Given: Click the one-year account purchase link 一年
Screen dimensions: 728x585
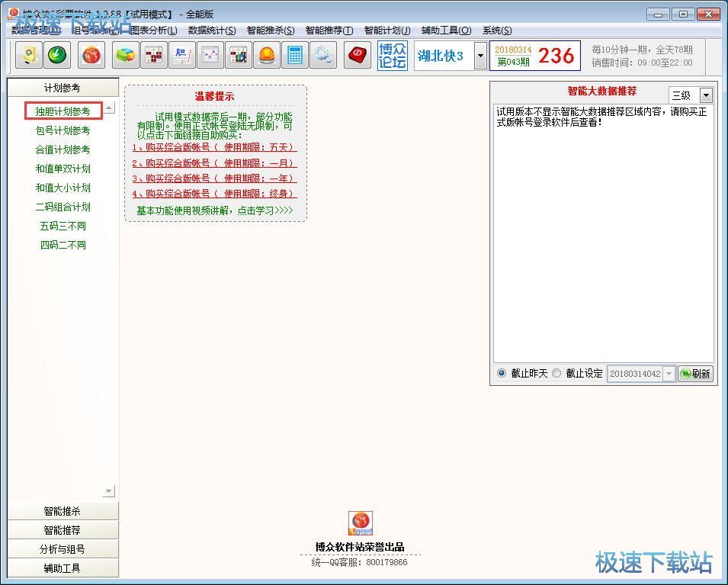Looking at the screenshot, I should coord(214,178).
